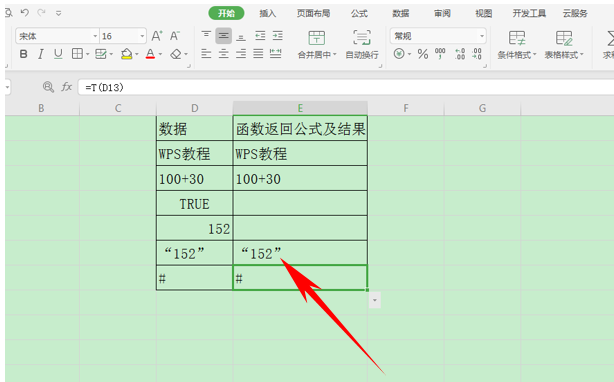
Task: Open the 视图 tab
Action: 484,13
